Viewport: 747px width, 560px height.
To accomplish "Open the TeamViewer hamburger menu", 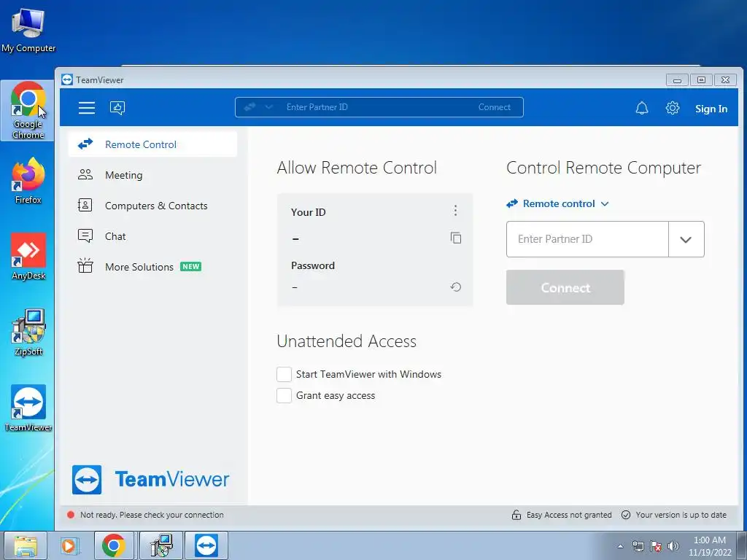I will click(87, 108).
